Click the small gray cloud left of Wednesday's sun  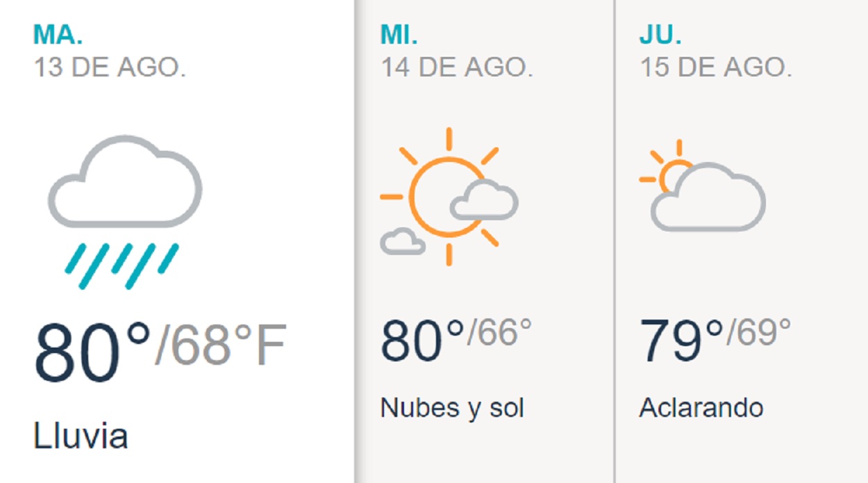(x=402, y=241)
